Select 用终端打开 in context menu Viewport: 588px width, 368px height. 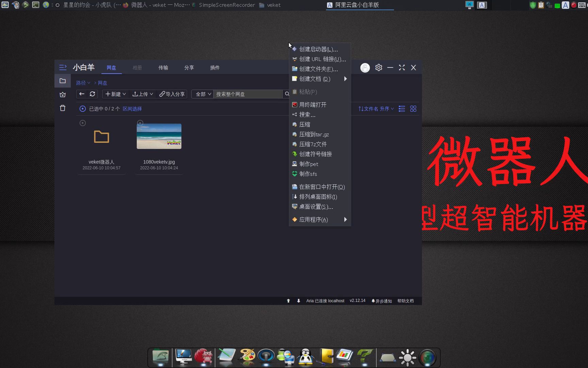point(320,105)
